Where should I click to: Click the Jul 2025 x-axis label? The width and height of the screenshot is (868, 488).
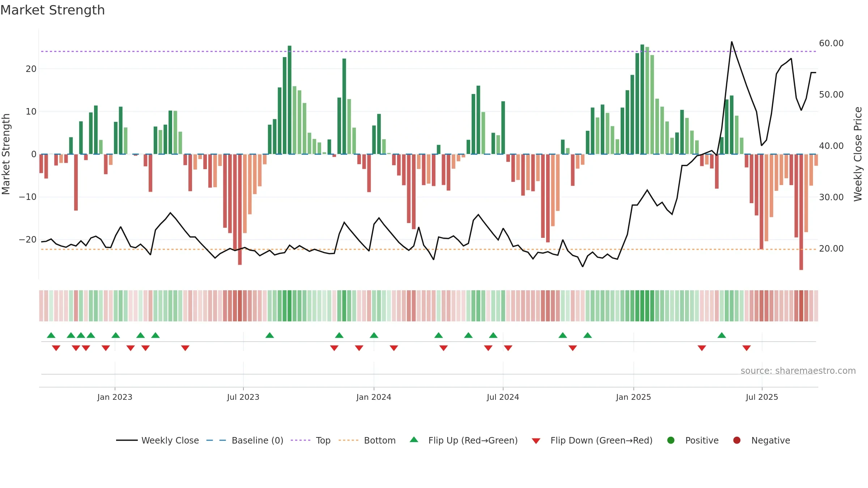coord(762,397)
